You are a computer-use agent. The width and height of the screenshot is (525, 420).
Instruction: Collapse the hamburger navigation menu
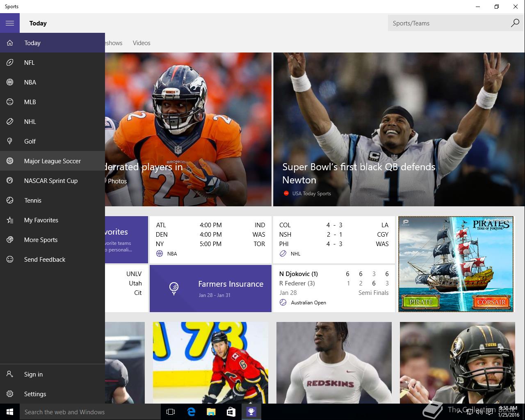(10, 23)
